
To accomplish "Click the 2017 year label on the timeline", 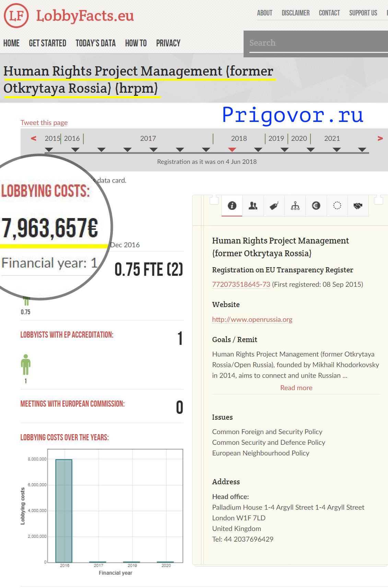I will point(148,138).
